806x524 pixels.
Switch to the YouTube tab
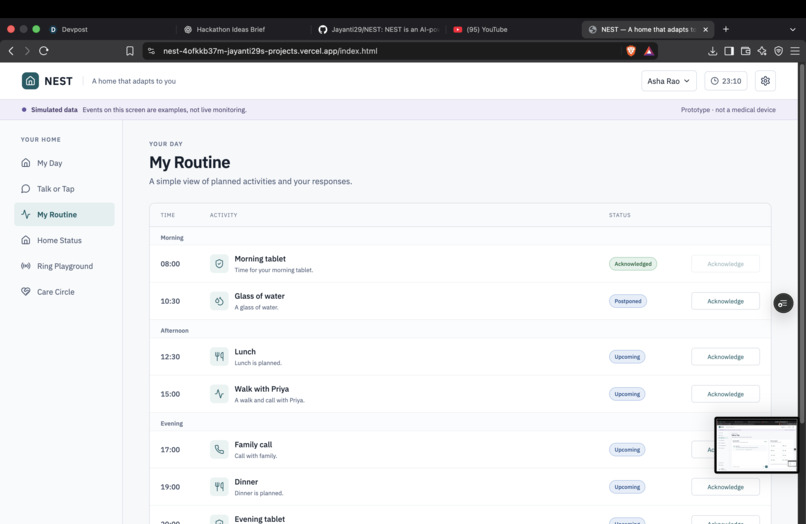(x=511, y=29)
